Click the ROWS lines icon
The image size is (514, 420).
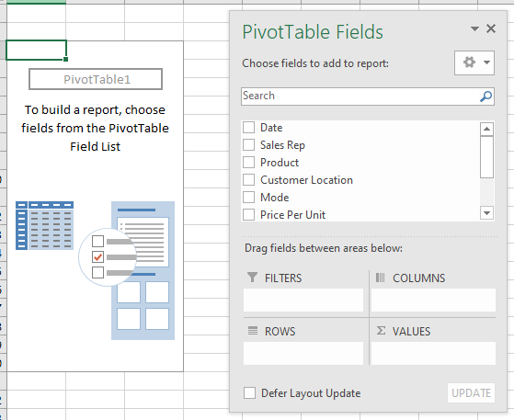tap(253, 331)
